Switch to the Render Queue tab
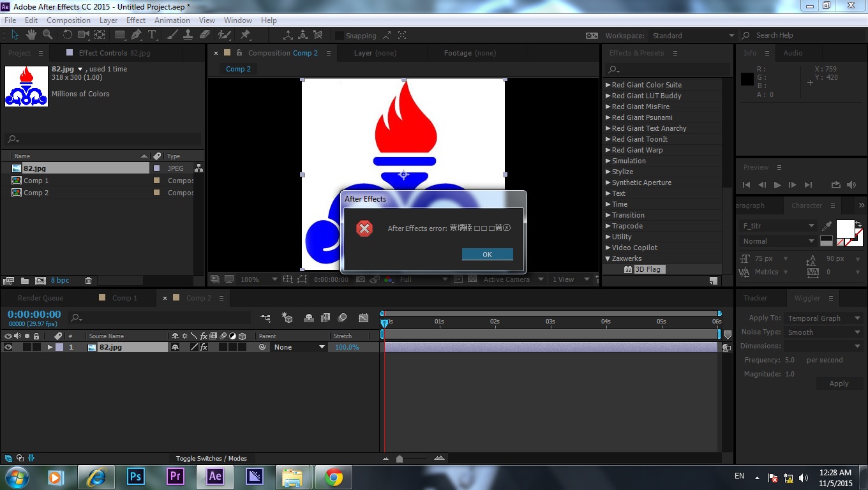The height and width of the screenshot is (490, 868). click(40, 298)
